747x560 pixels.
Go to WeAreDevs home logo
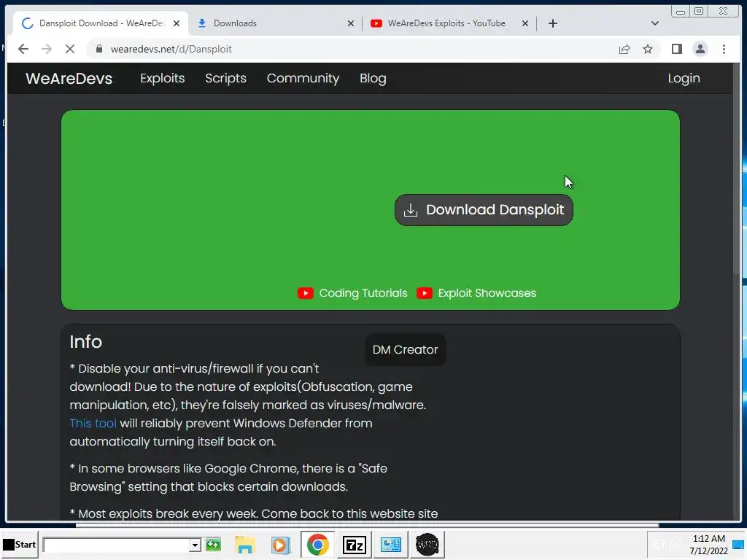click(x=69, y=79)
